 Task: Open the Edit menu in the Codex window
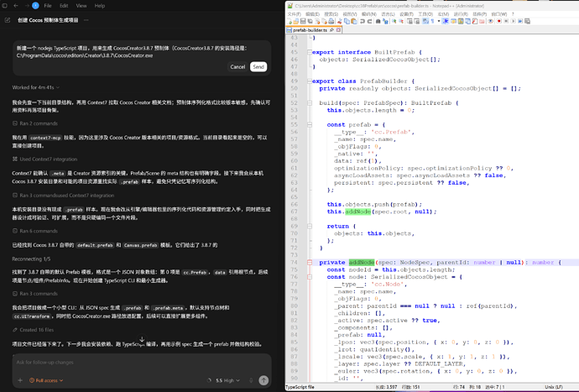click(64, 6)
